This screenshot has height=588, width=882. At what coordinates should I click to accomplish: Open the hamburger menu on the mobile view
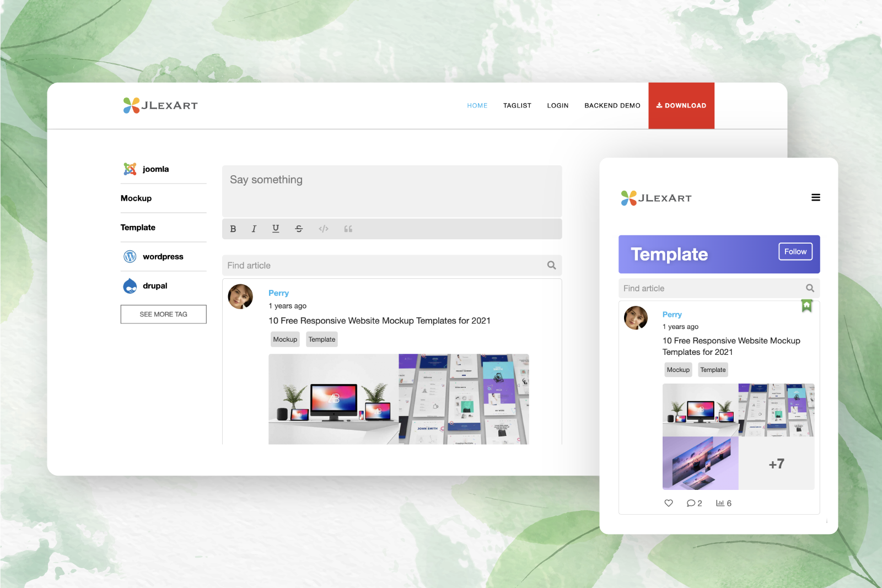pos(816,197)
